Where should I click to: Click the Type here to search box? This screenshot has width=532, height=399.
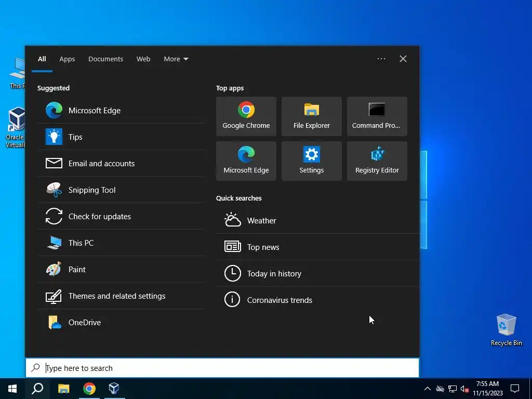[222, 368]
